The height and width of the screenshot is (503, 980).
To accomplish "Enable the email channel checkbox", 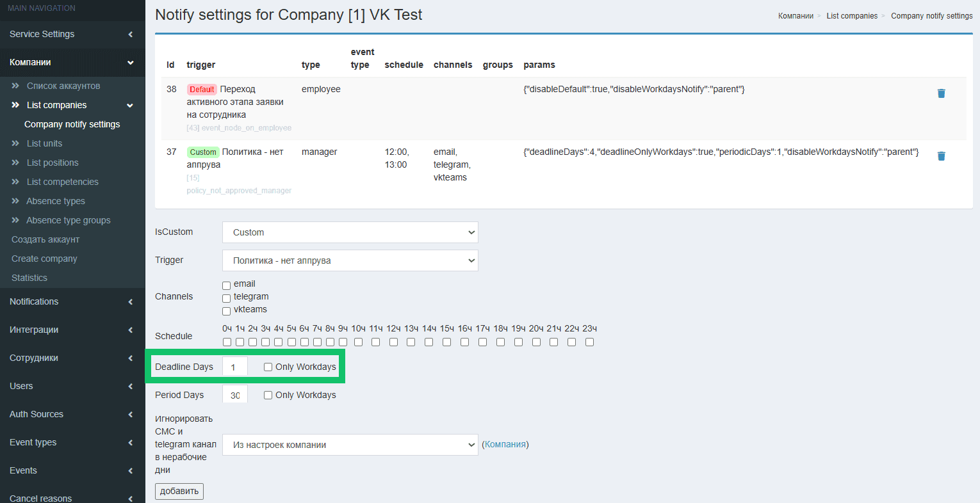I will [227, 285].
